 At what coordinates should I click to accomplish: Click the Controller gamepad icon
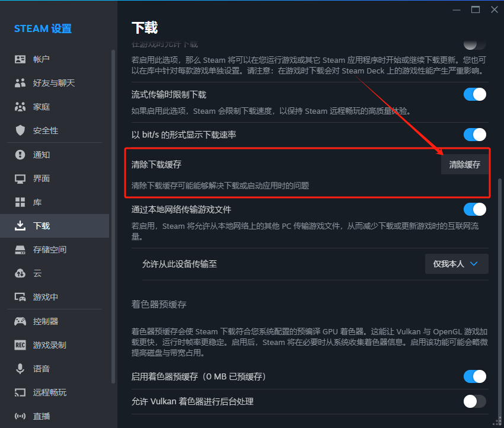[20, 321]
